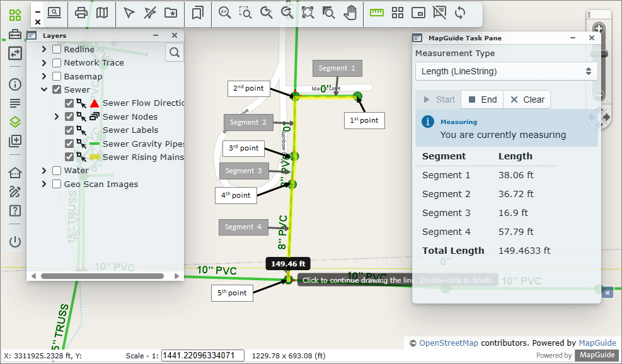Expand the Sewer Nodes tree item
This screenshot has width=622, height=364.
click(x=57, y=117)
